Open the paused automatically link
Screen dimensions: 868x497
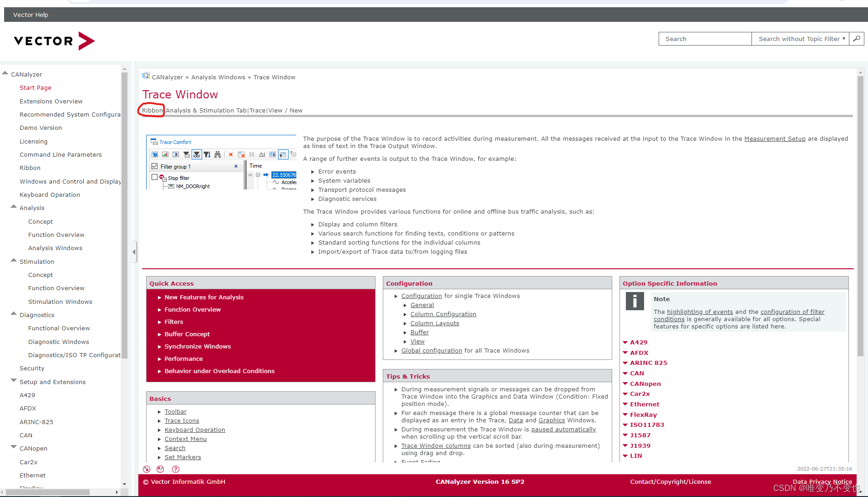[x=563, y=429]
